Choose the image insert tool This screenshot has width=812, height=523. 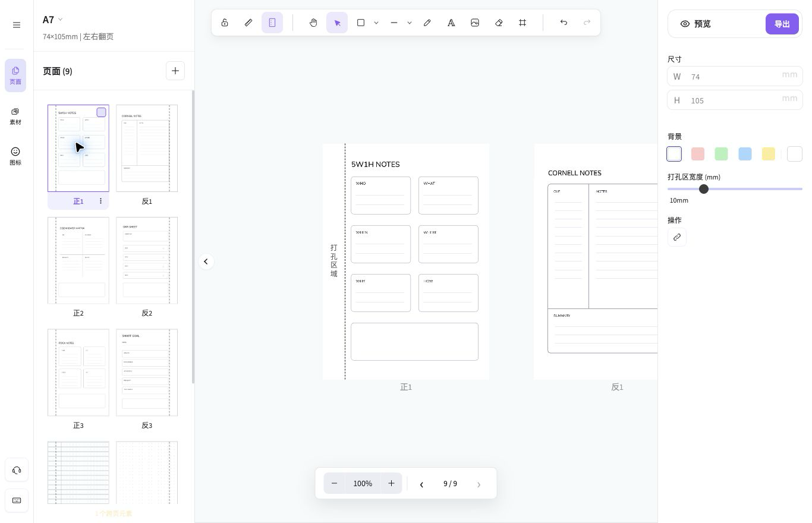click(x=475, y=23)
